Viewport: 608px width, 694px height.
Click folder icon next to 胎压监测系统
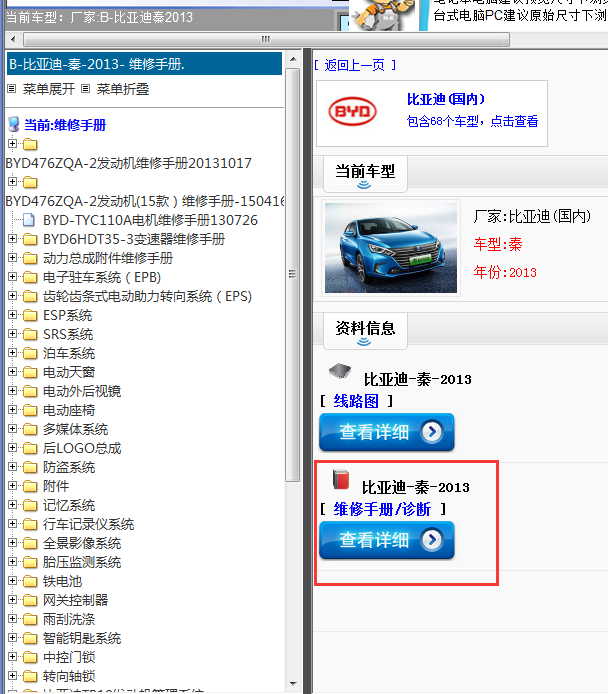pyautogui.click(x=30, y=563)
